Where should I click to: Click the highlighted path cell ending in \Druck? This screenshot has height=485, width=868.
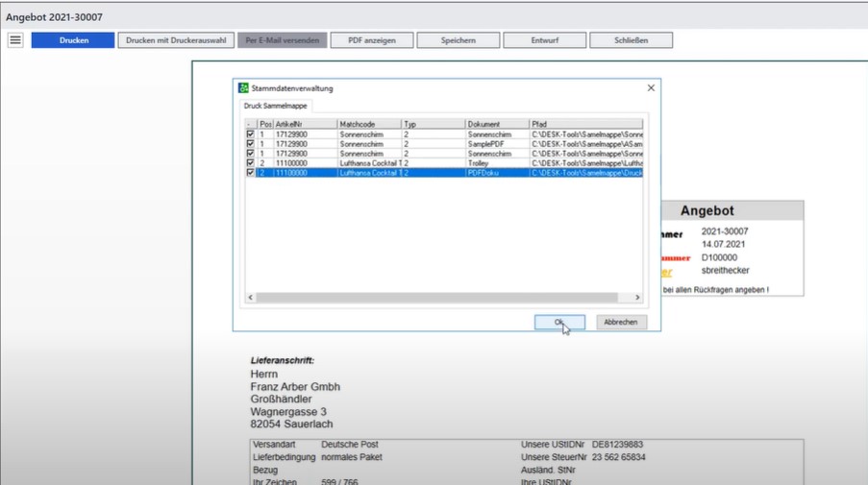click(x=586, y=173)
